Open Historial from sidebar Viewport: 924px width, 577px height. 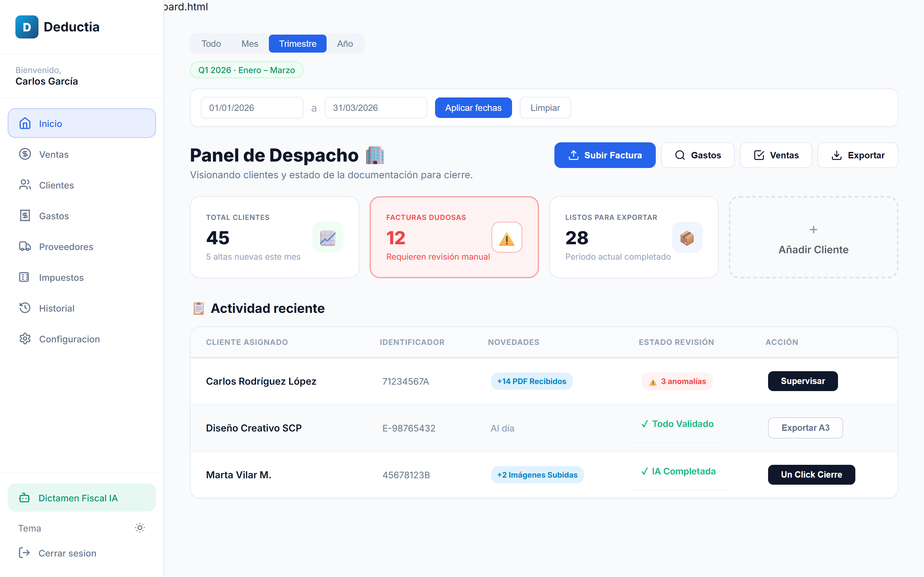tap(56, 308)
